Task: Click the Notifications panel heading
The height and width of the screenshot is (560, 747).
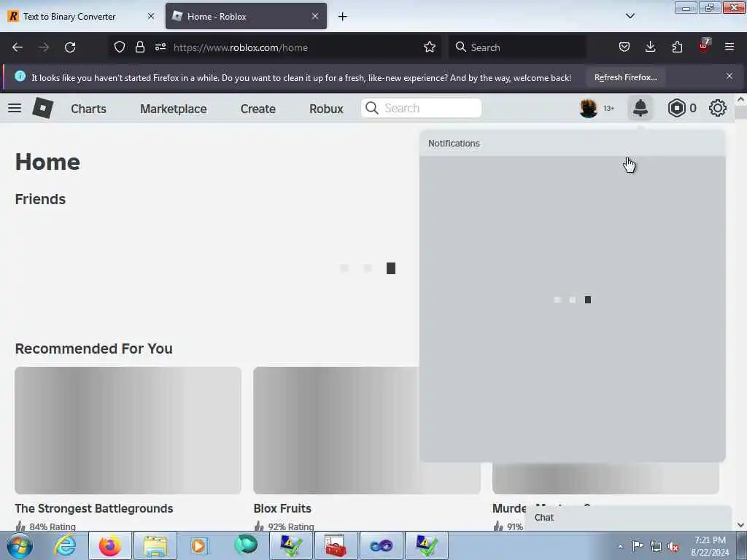Action: click(454, 144)
